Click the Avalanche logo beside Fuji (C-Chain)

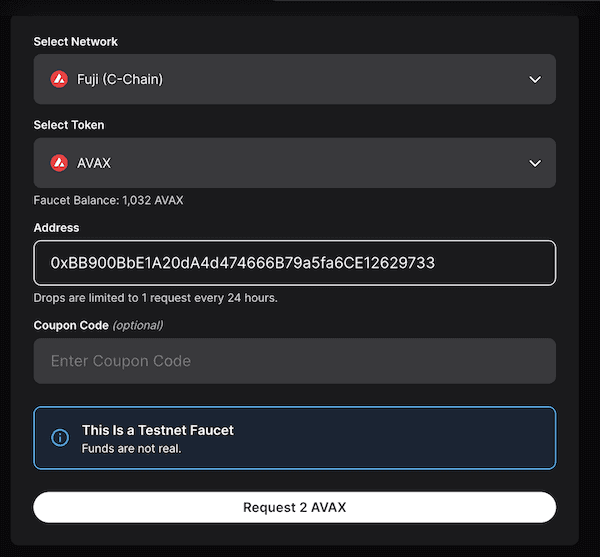click(x=59, y=79)
